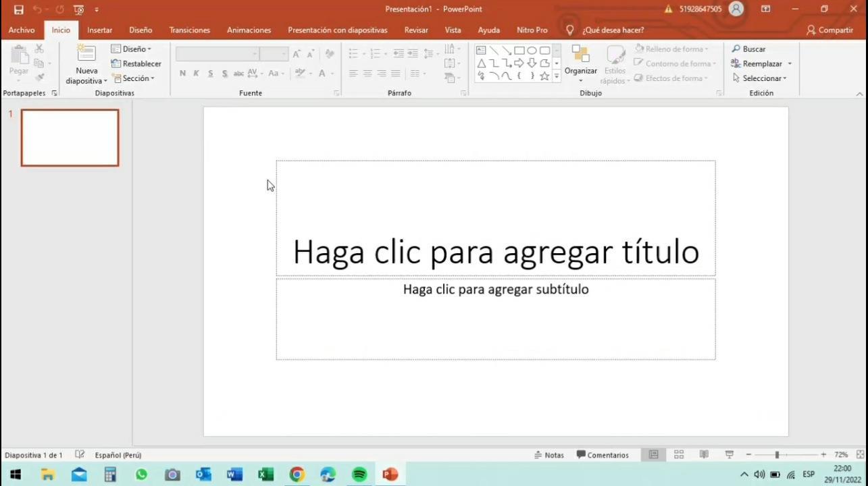This screenshot has height=486, width=868.
Task: Open the Insertar tab
Action: click(x=99, y=30)
